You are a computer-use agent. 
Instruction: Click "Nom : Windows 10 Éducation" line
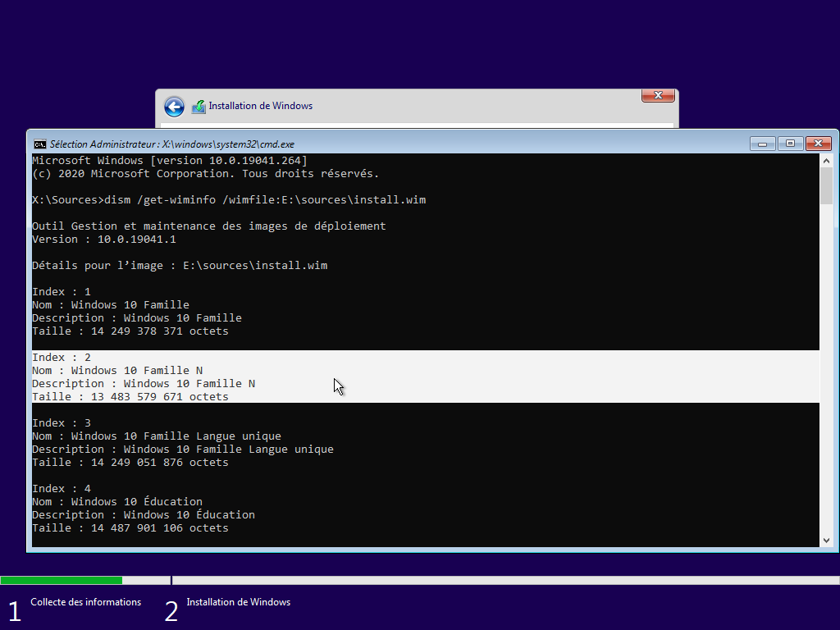117,501
